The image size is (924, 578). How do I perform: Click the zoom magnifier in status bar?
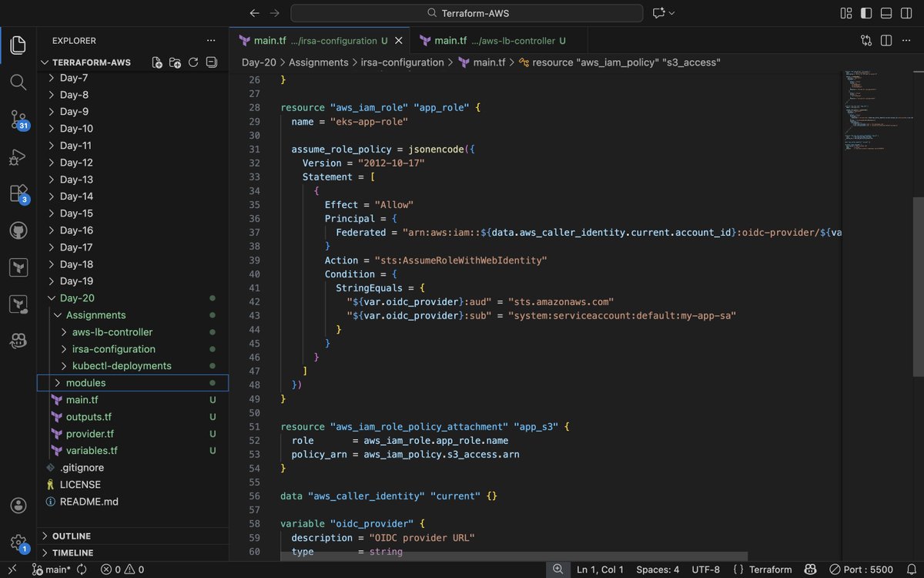(557, 570)
